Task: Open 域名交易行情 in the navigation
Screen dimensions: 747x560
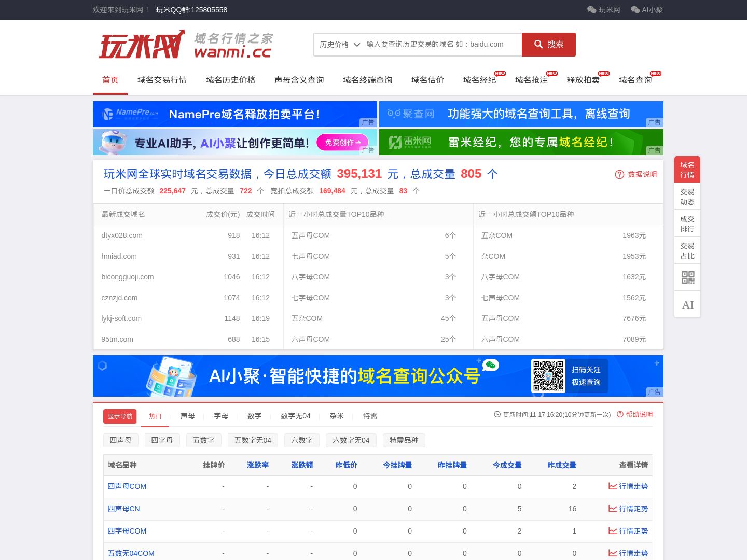Action: [x=162, y=80]
